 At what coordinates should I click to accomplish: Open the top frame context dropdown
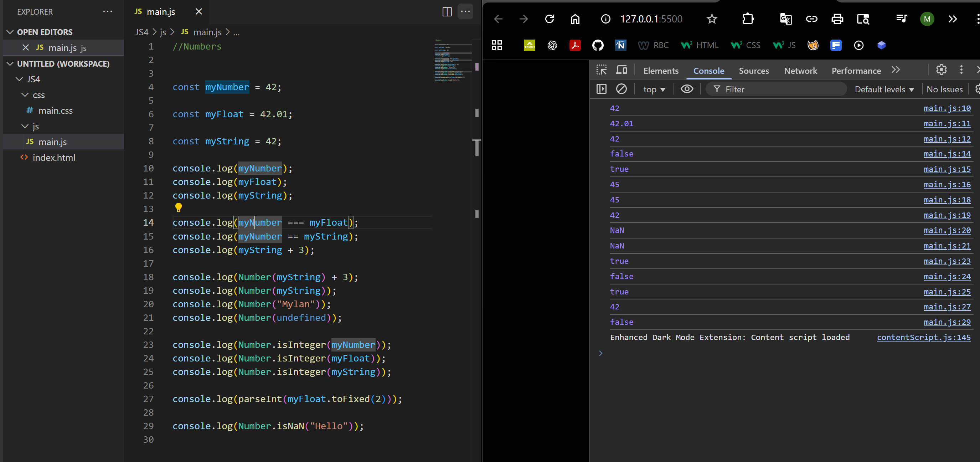pyautogui.click(x=654, y=89)
